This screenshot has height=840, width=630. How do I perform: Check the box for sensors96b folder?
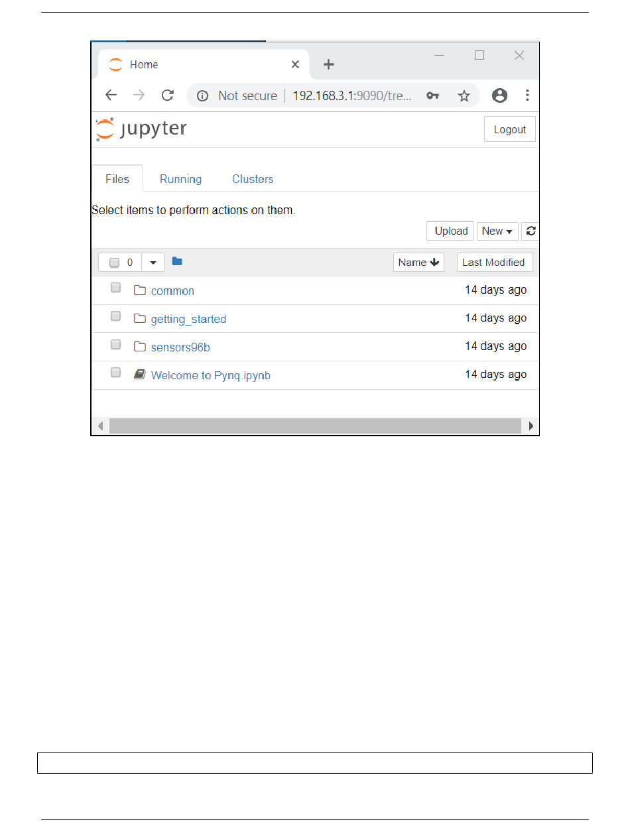[115, 344]
